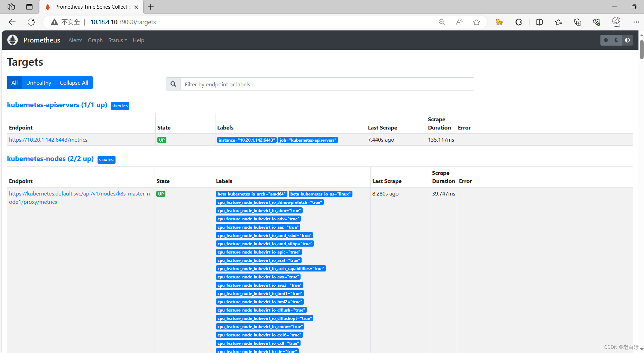644x353 pixels.
Task: Add page to favorites star icon
Action: pos(477,22)
